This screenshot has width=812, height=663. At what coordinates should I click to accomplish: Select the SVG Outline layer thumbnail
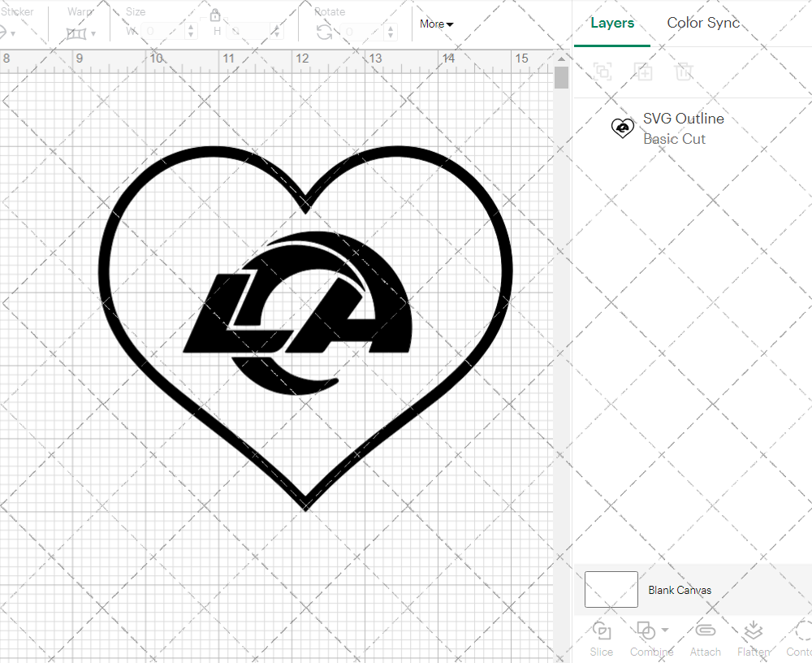[x=623, y=128]
